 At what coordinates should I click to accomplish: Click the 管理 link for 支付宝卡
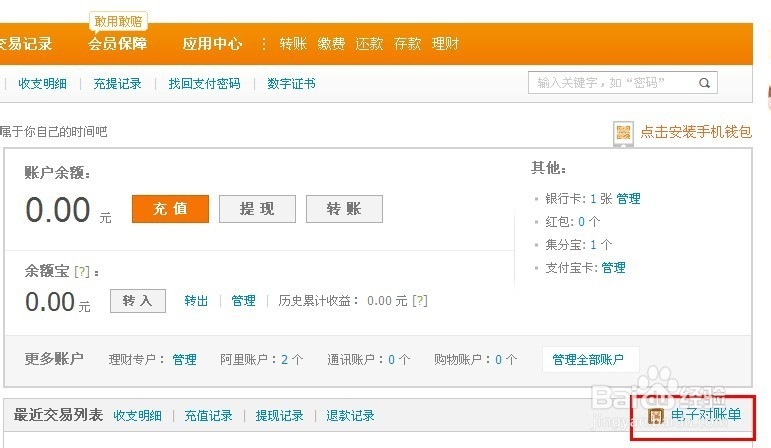(614, 268)
